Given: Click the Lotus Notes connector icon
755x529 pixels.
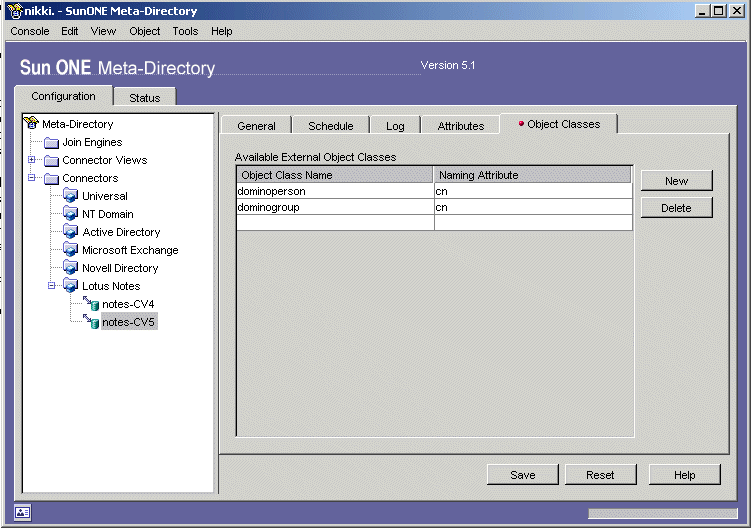Looking at the screenshot, I should click(x=71, y=285).
